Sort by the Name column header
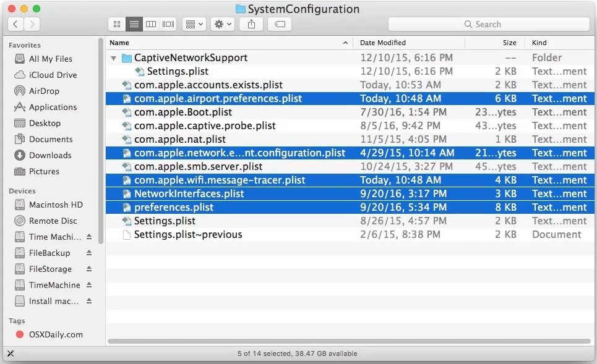Screen dimensions: 597x364 pos(229,43)
